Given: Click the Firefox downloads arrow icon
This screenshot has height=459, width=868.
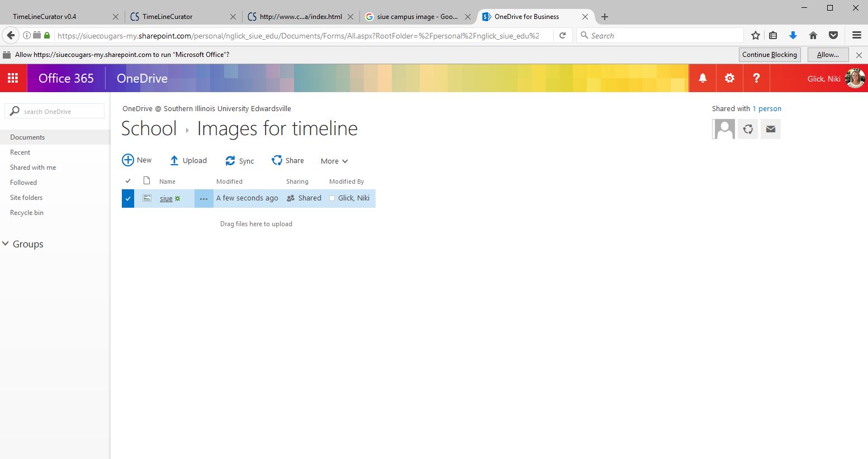Looking at the screenshot, I should pyautogui.click(x=793, y=35).
